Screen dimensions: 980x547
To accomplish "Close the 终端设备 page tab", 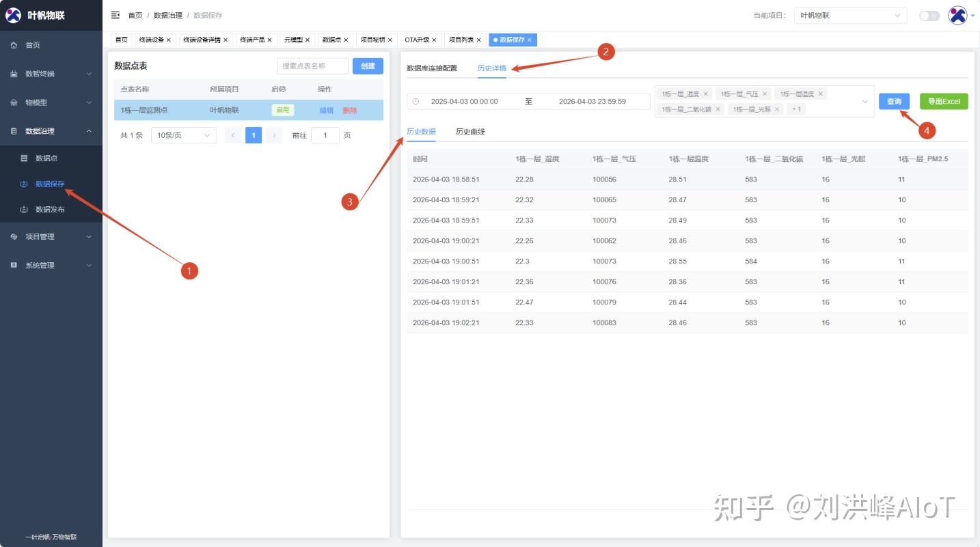I will [169, 40].
